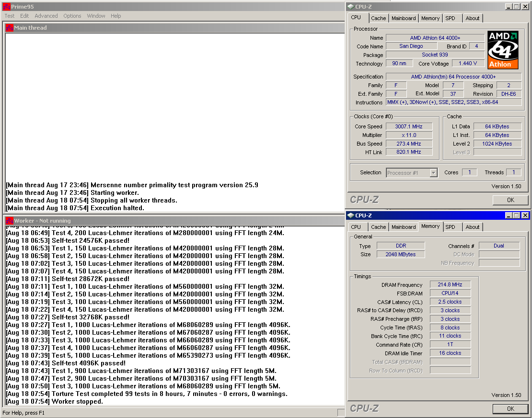Viewport: 532px width, 418px height.
Task: Click the bottom CPU-Z window title icon
Action: point(351,215)
